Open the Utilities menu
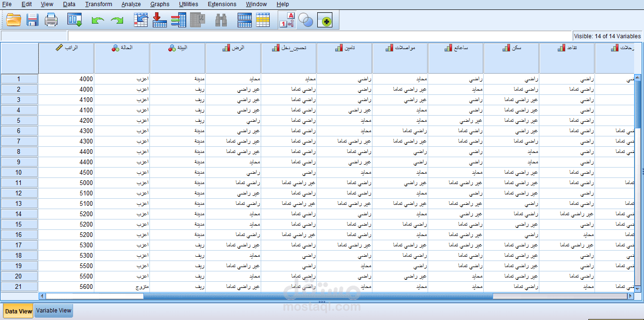Image resolution: width=644 pixels, height=320 pixels. tap(189, 4)
